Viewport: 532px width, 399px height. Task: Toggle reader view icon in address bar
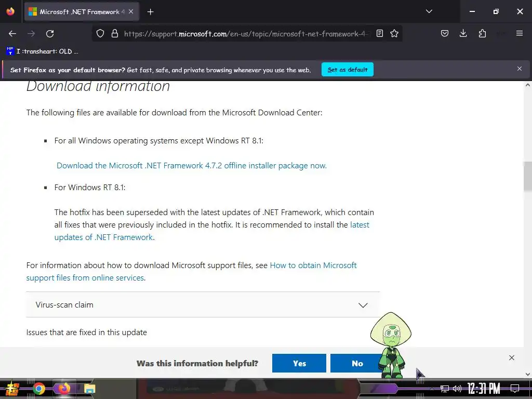pos(380,34)
